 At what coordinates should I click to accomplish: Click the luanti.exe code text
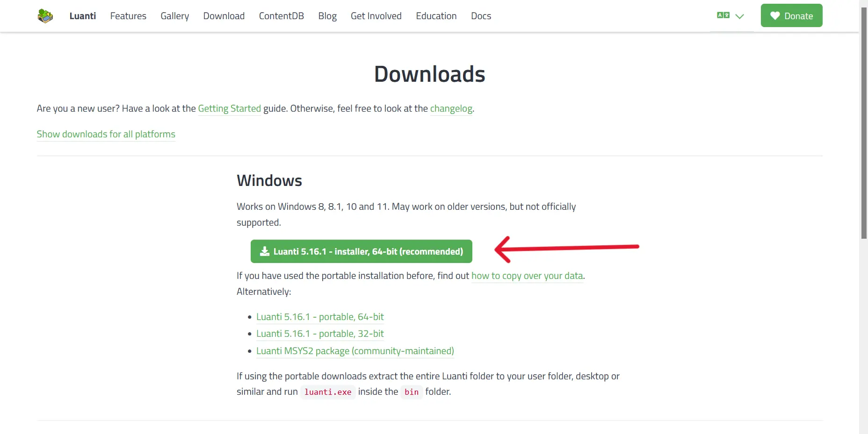328,392
